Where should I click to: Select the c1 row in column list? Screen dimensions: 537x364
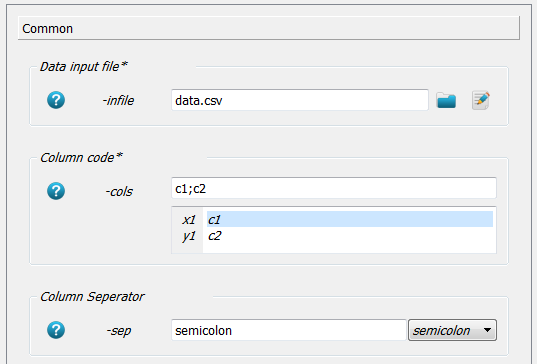350,219
